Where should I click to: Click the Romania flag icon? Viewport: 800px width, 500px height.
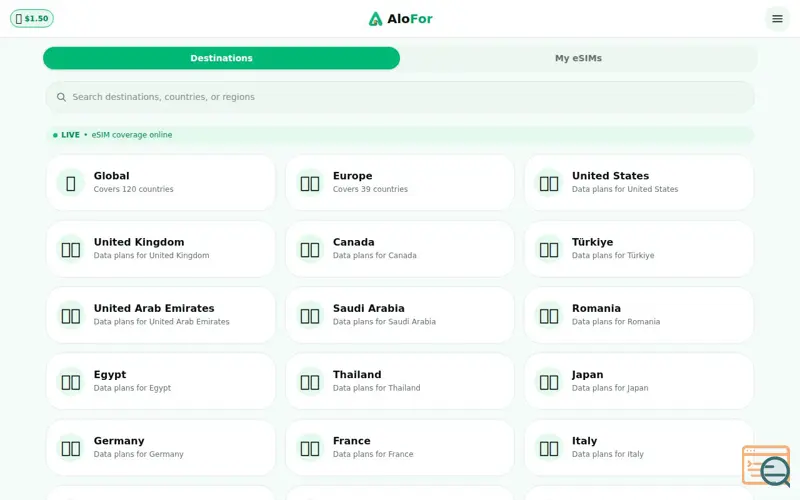(x=549, y=315)
